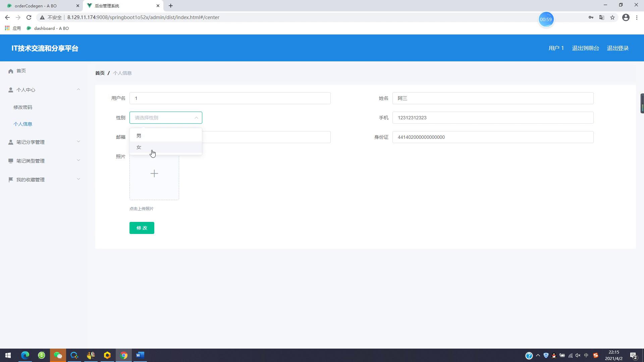Click the bookmark star icon in the address bar

point(612,17)
